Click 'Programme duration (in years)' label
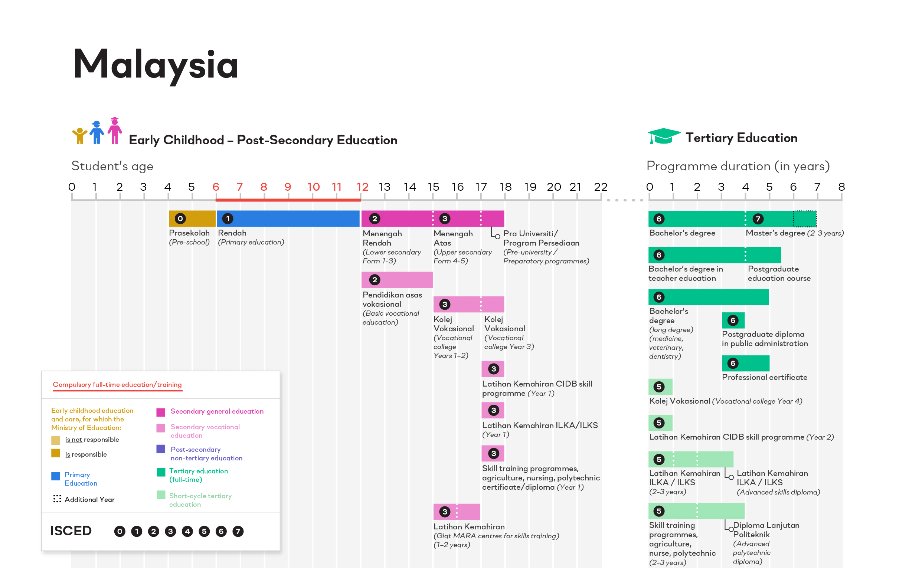Image resolution: width=909 pixels, height=588 pixels. 738,166
